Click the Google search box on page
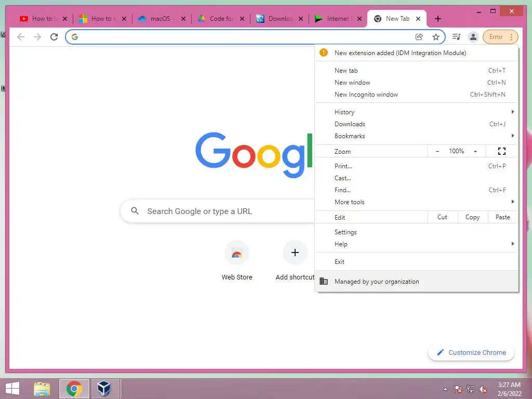 pos(218,211)
